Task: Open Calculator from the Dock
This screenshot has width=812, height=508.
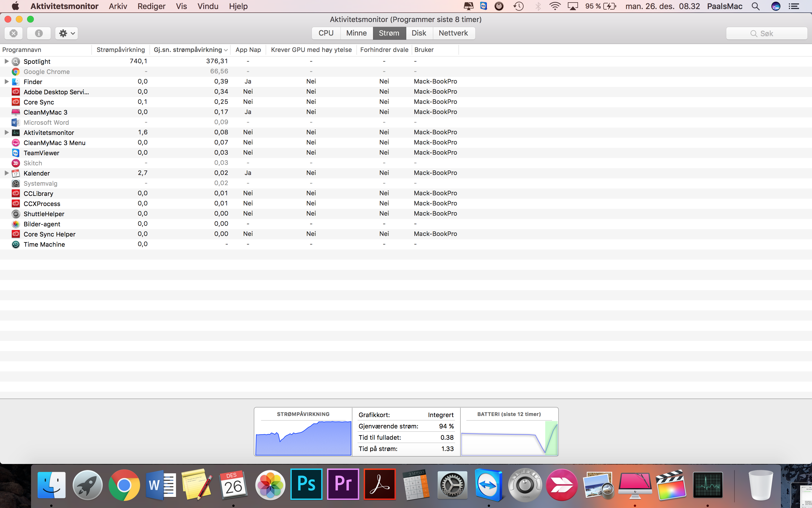Action: (416, 485)
